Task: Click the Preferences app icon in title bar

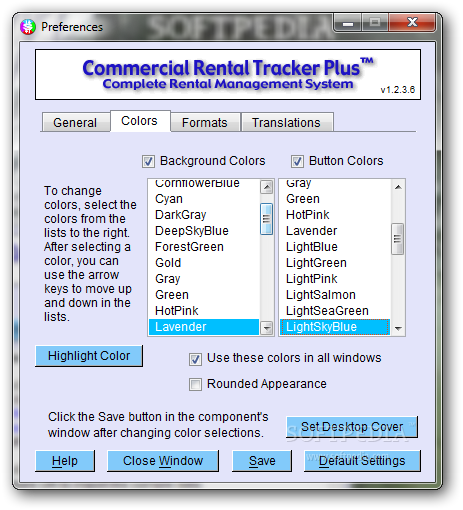Action: pos(28,27)
